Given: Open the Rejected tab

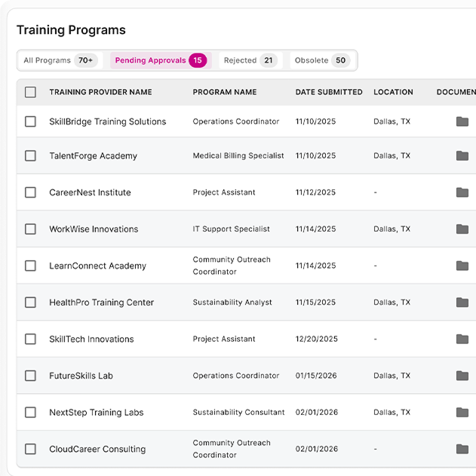Looking at the screenshot, I should click(249, 60).
